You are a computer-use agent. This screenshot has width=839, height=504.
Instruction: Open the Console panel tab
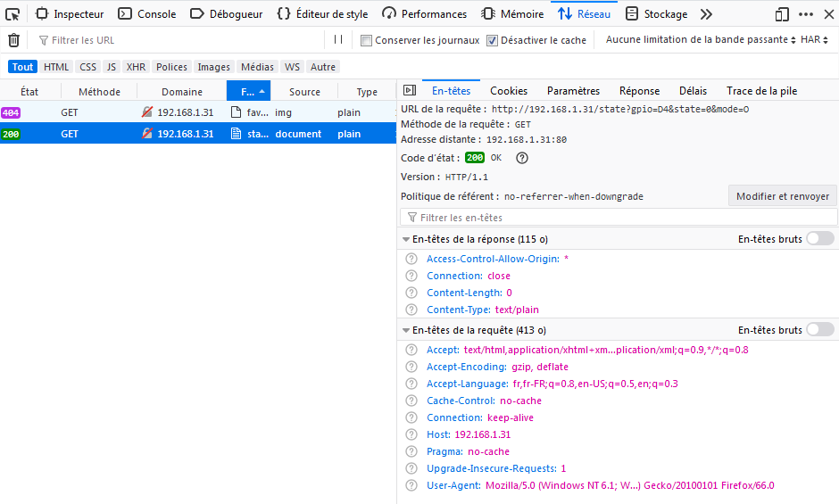(147, 14)
